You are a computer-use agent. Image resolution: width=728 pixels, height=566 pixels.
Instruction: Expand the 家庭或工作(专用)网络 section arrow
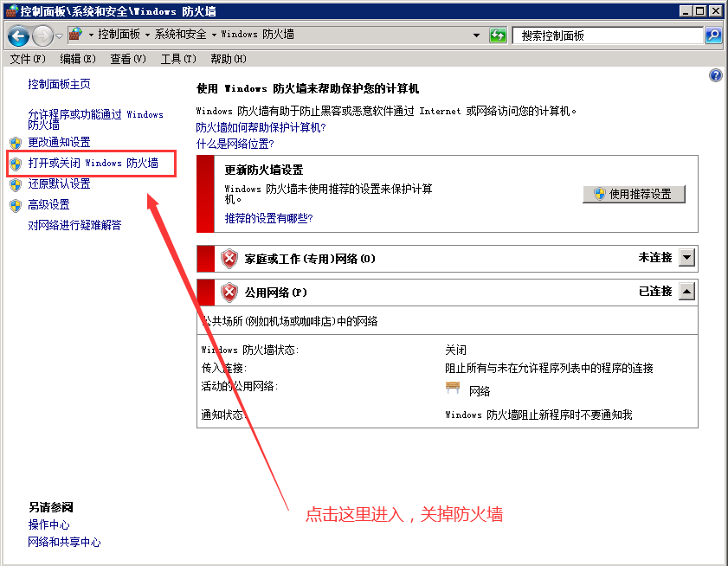[x=686, y=257]
